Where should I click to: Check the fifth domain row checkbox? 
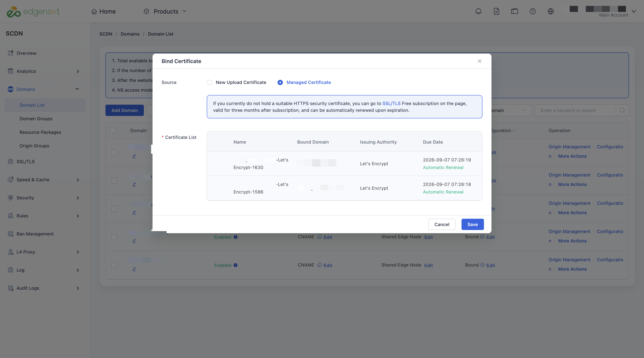(x=114, y=265)
